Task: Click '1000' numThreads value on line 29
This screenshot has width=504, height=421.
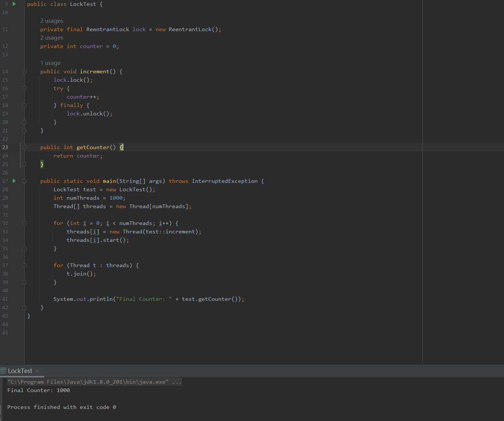Action: (x=116, y=198)
